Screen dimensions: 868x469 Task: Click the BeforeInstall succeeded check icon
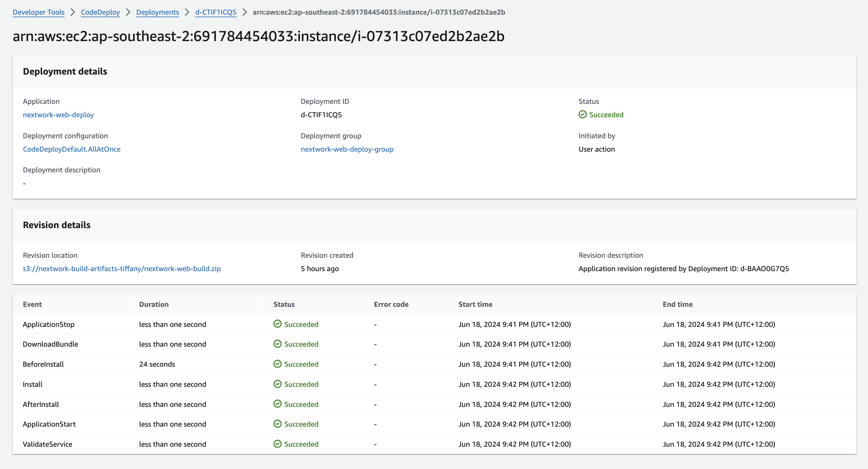[277, 364]
